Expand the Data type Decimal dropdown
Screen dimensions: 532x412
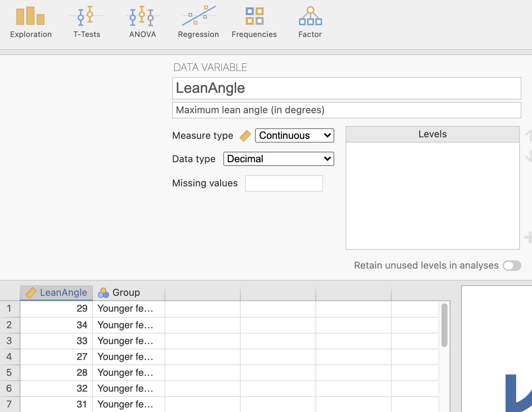point(278,159)
